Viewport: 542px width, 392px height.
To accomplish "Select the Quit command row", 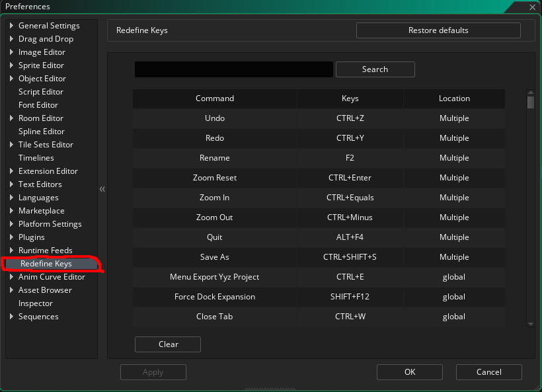I will 319,237.
